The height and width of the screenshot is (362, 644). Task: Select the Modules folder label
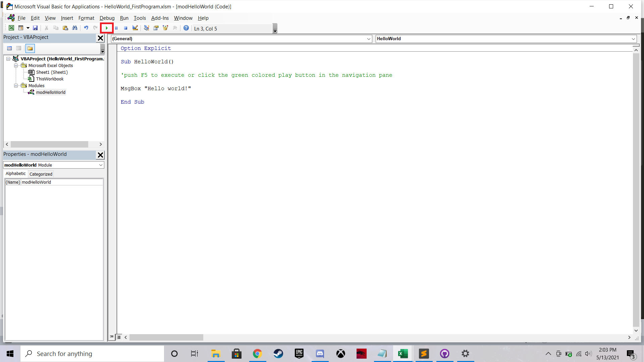click(x=36, y=85)
